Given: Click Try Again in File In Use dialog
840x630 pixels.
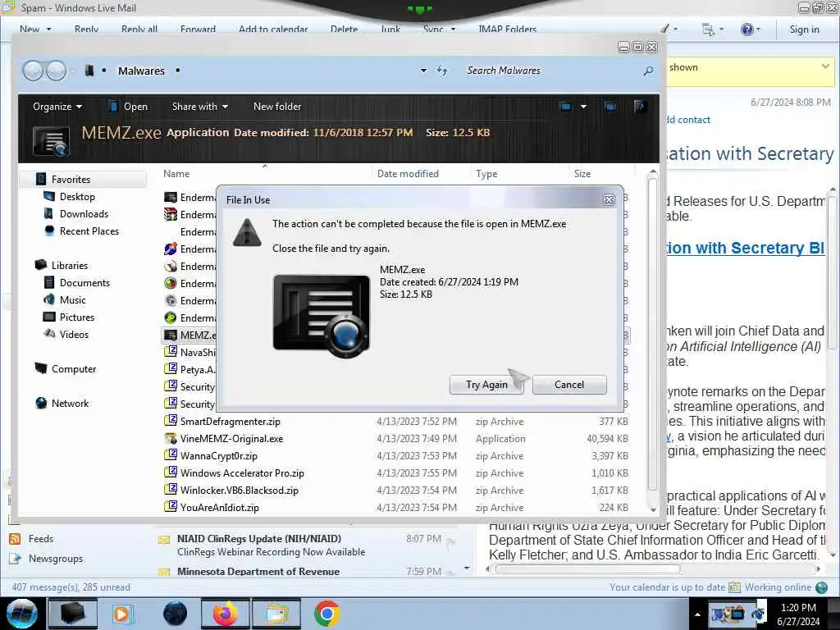Looking at the screenshot, I should tap(486, 385).
